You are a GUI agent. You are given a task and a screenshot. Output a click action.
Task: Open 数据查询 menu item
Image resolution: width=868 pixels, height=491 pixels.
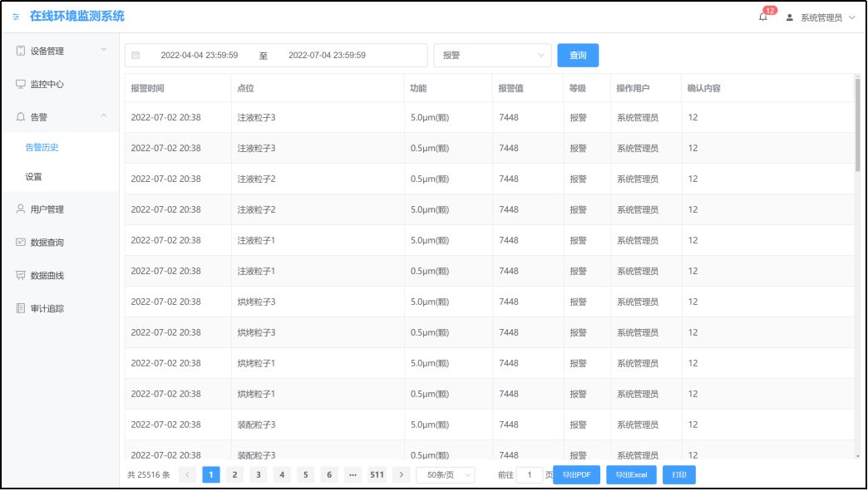coord(61,243)
